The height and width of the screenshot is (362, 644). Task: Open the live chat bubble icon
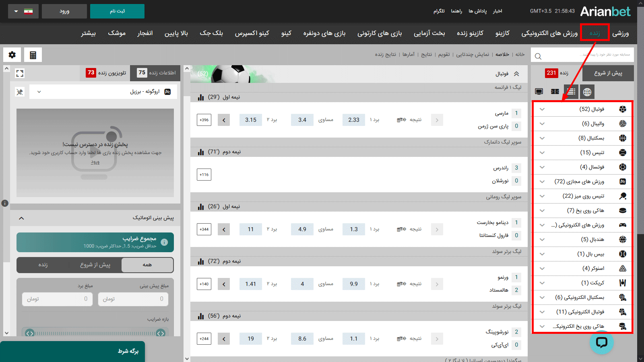601,342
